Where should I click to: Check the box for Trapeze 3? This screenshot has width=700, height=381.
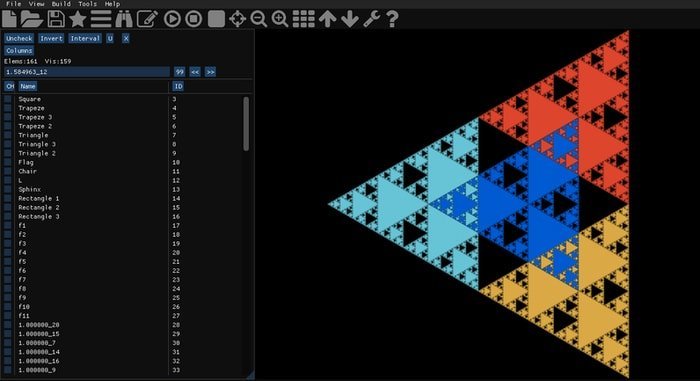point(8,117)
